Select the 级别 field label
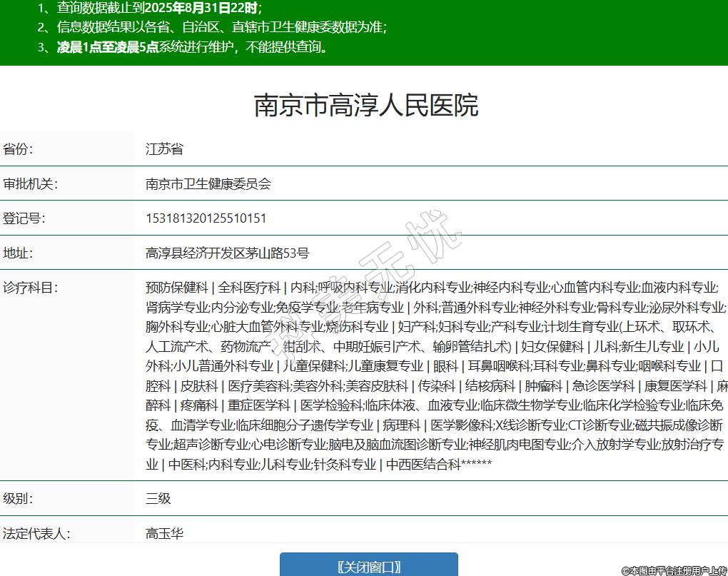This screenshot has width=728, height=576. pyautogui.click(x=19, y=498)
